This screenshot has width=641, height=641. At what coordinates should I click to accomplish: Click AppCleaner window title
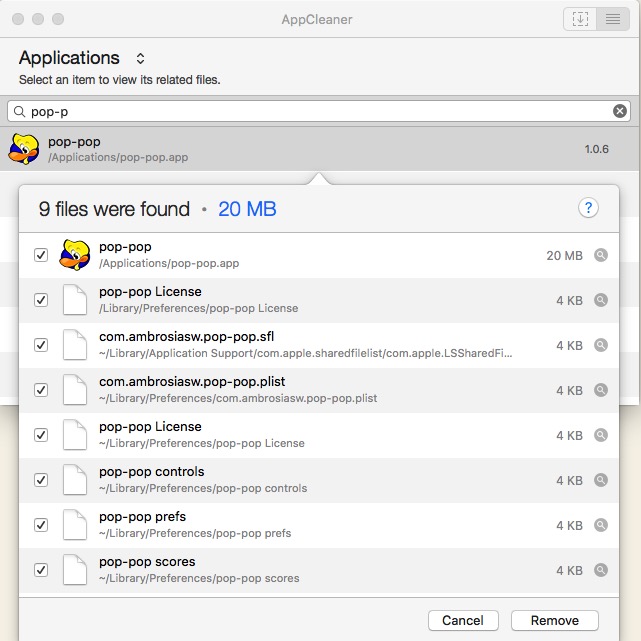(x=317, y=19)
